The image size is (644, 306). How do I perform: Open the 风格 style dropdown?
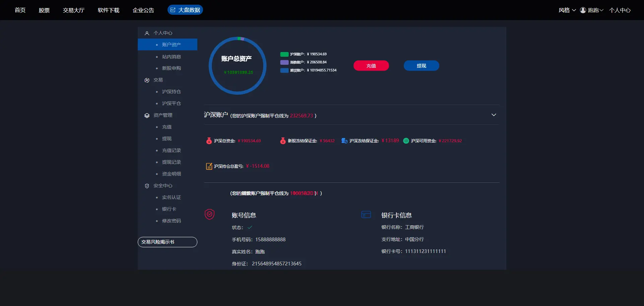(567, 10)
